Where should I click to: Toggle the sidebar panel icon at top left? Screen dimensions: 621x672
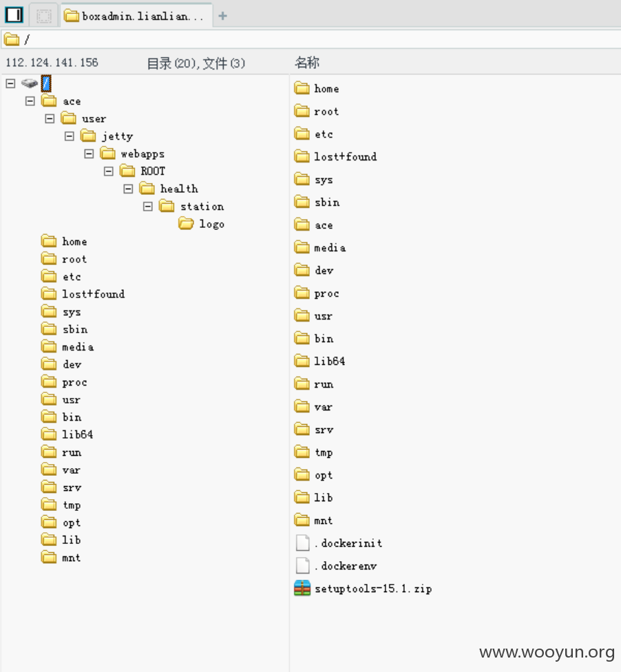pos(14,15)
